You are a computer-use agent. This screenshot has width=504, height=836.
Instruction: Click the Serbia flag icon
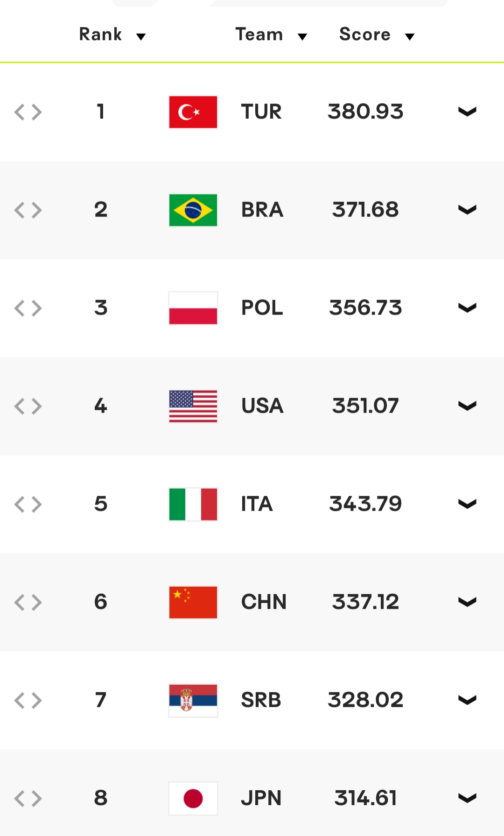pyautogui.click(x=193, y=700)
